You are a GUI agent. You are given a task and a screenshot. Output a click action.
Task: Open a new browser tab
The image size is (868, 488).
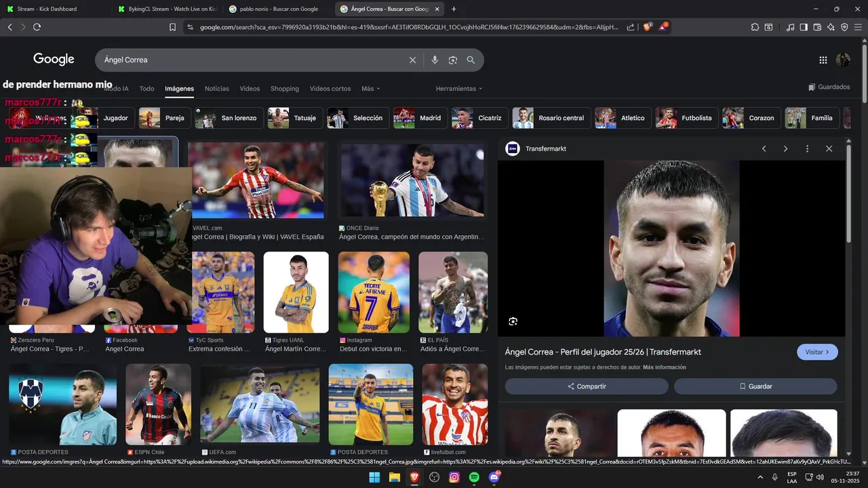tap(454, 9)
